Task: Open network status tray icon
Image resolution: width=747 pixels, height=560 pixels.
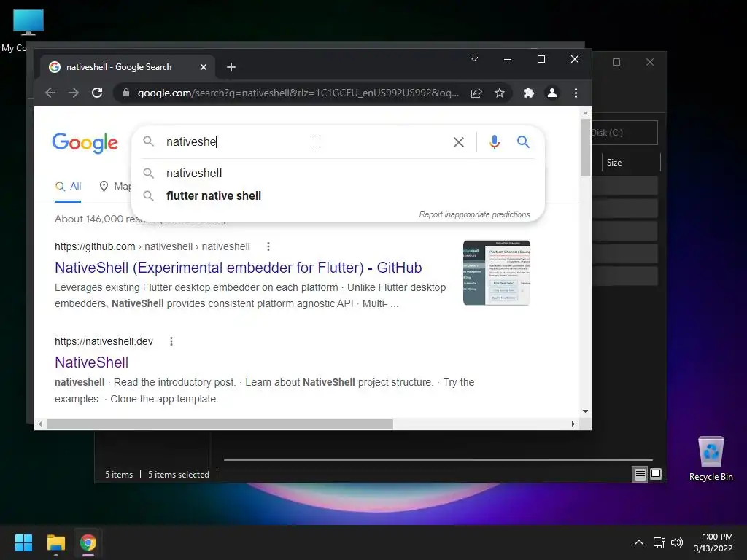Action: coord(659,542)
